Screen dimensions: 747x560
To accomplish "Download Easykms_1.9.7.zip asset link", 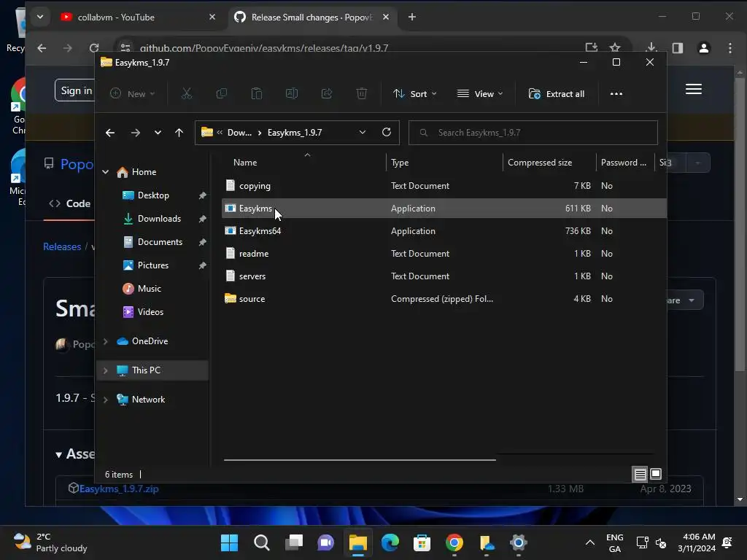I will coord(119,489).
